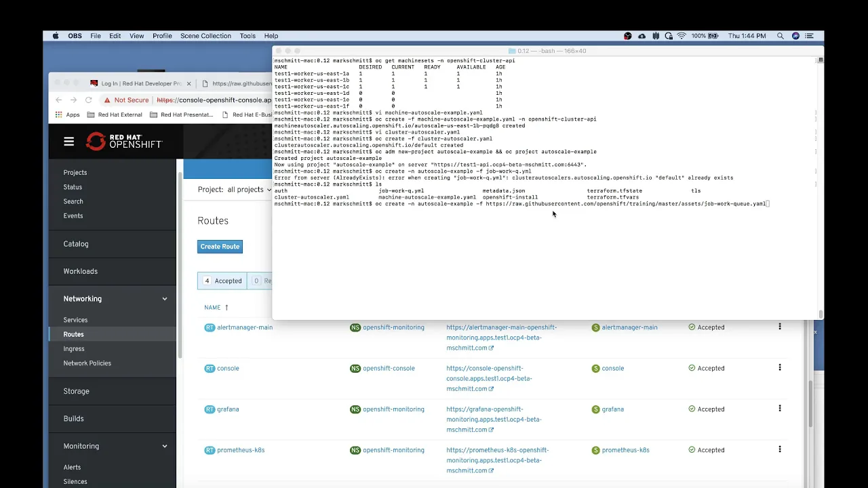Open the Tools menu

[x=248, y=36]
